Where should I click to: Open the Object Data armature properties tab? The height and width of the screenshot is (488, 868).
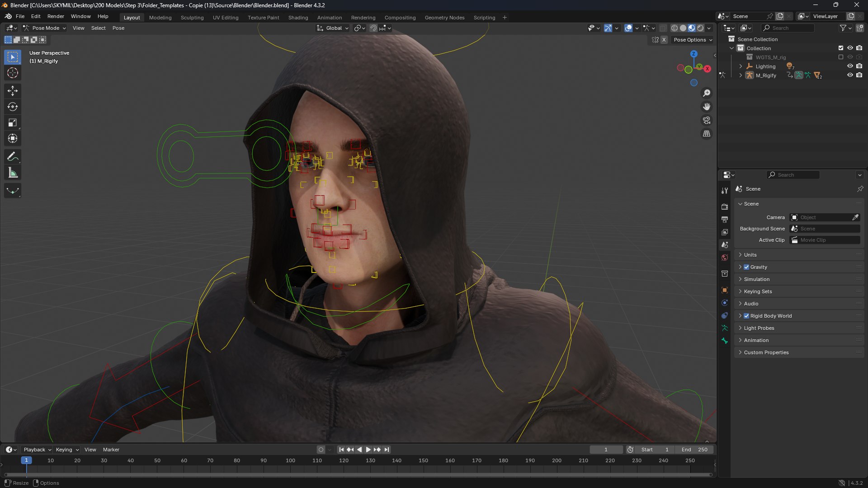725,328
